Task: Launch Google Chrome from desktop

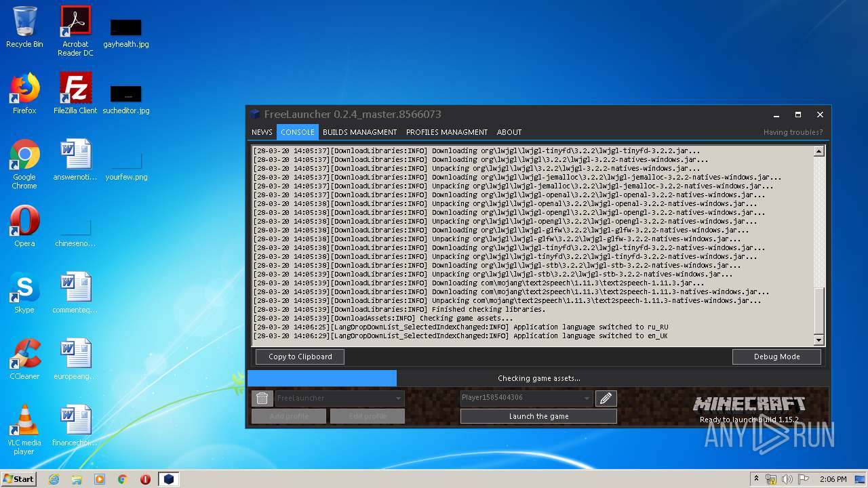Action: coord(24,164)
